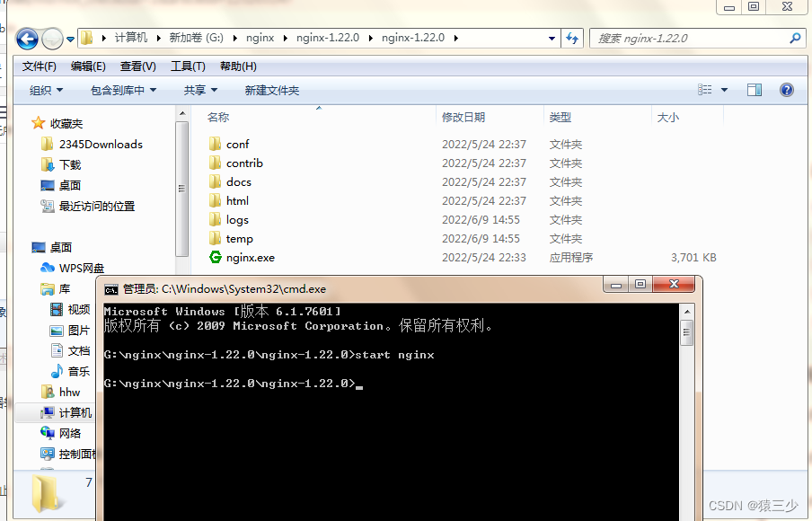The height and width of the screenshot is (521, 812).
Task: Click the cmd window scrollbar up arrow
Action: (x=687, y=312)
